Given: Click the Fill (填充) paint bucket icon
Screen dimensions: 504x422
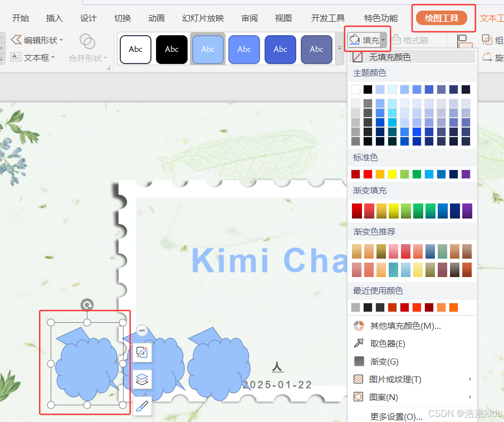Looking at the screenshot, I should click(354, 40).
